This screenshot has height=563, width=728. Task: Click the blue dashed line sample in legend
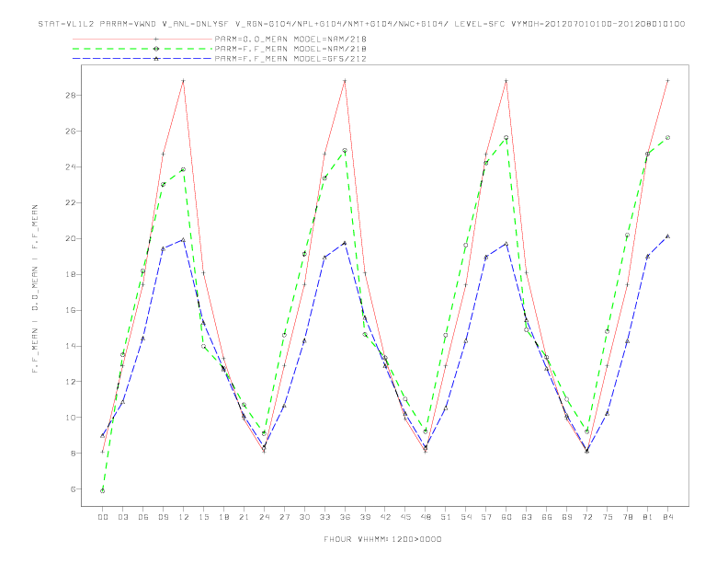click(142, 59)
